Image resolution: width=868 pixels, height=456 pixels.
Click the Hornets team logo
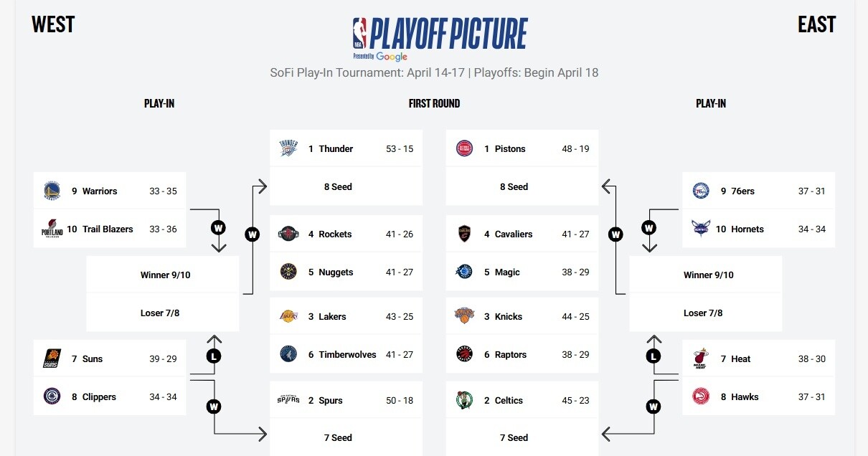(701, 229)
